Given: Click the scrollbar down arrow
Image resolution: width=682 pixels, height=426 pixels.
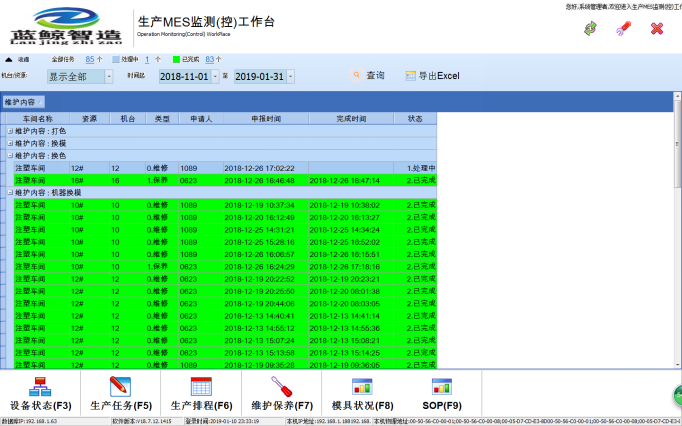Looking at the screenshot, I should pos(677,365).
